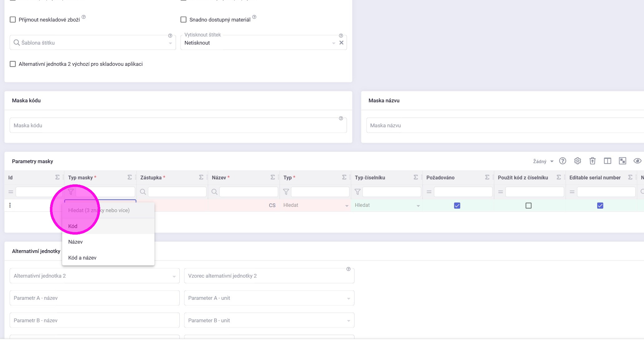This screenshot has width=644, height=360.
Task: Open grid settings gear icon
Action: click(578, 161)
